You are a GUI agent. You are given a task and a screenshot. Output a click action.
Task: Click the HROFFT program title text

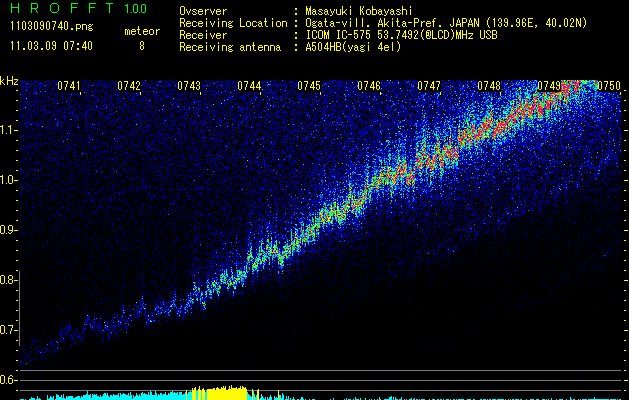coord(62,8)
